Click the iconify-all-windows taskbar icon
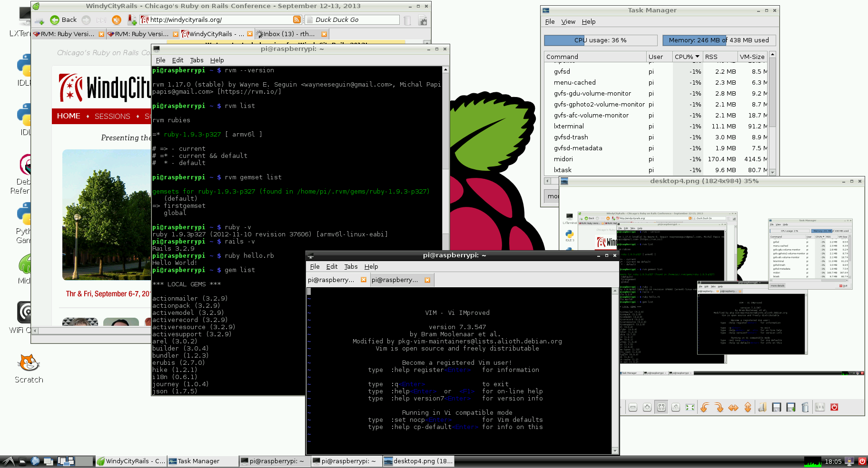This screenshot has width=868, height=468. coord(48,461)
